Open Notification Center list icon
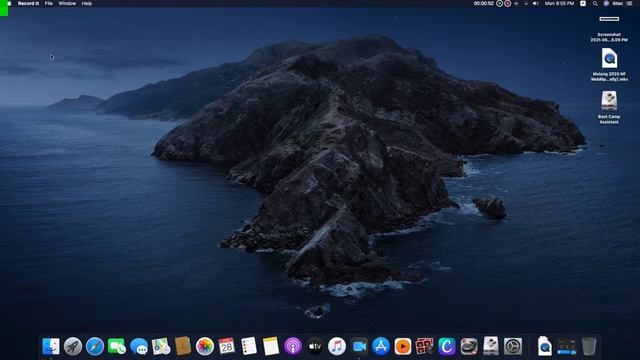This screenshot has height=360, width=640. click(629, 3)
